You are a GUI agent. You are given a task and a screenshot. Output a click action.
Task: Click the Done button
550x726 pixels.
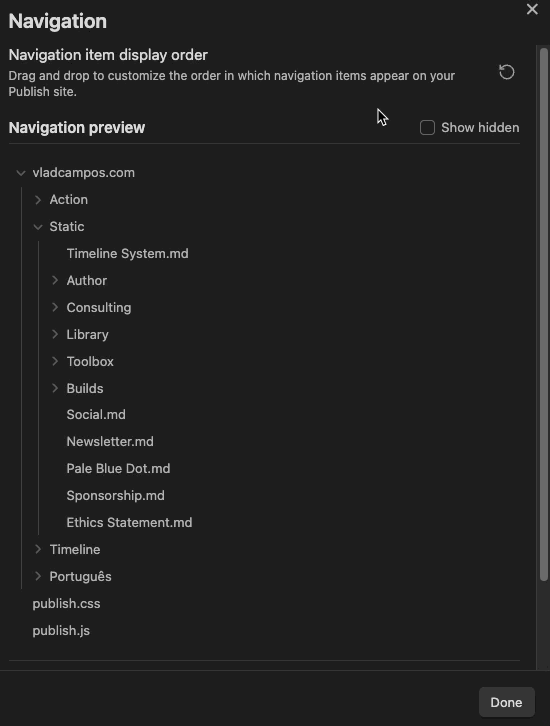(506, 702)
